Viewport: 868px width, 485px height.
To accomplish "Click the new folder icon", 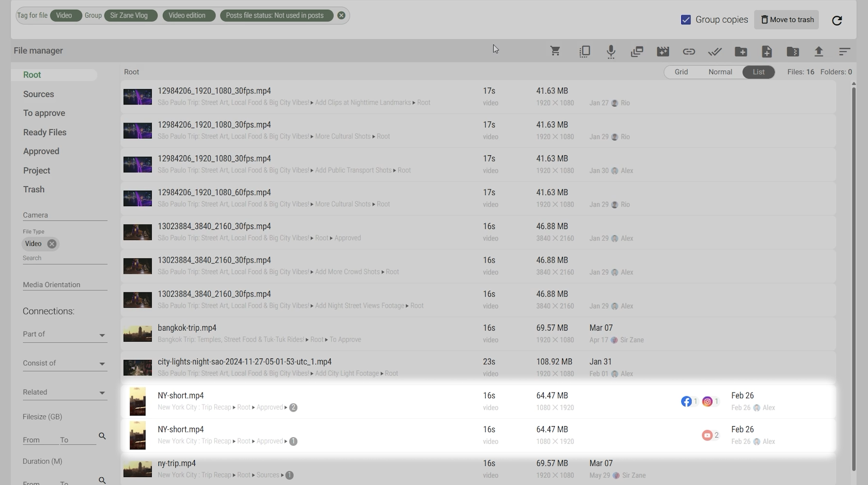I will click(741, 51).
